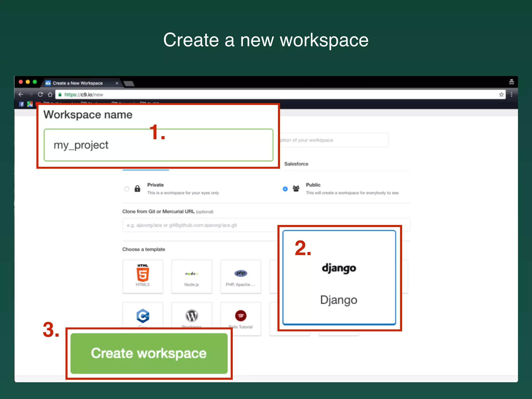
Task: Reload the c9.io page
Action: [x=40, y=95]
